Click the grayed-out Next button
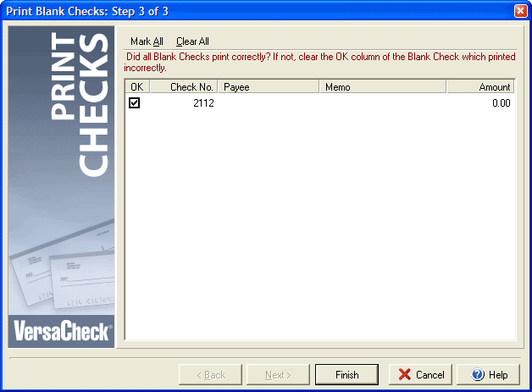Screen dimensions: 532x392 278,375
